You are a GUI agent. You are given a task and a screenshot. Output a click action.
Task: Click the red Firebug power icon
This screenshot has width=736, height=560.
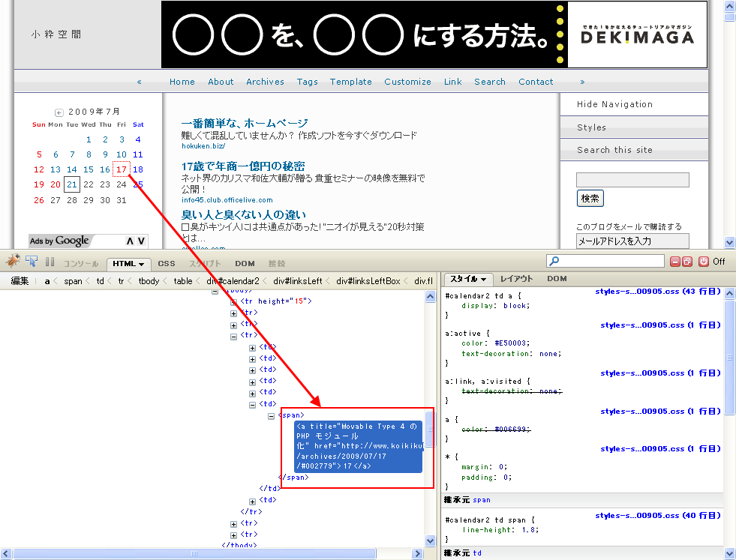[703, 262]
